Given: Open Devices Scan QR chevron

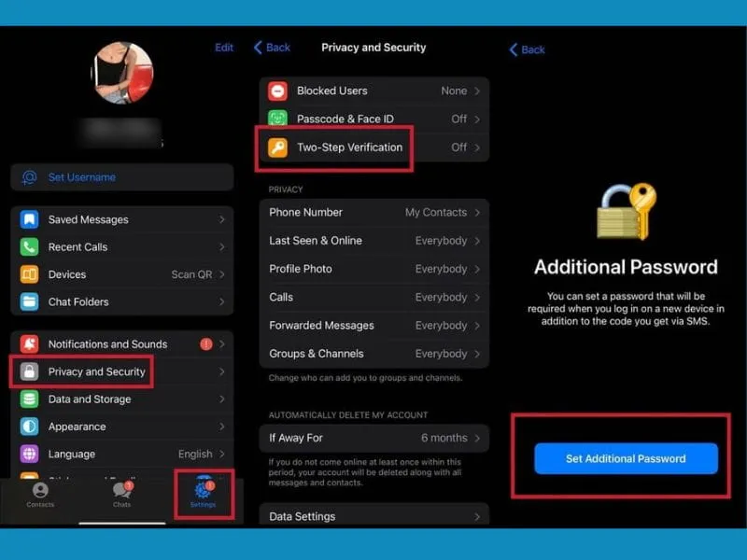Looking at the screenshot, I should coord(221,274).
